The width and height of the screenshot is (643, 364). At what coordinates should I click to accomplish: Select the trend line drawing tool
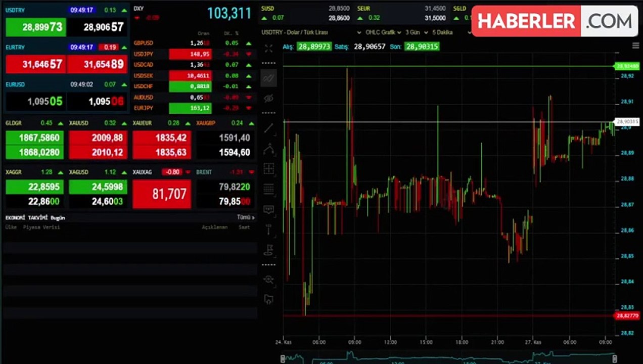tap(268, 128)
